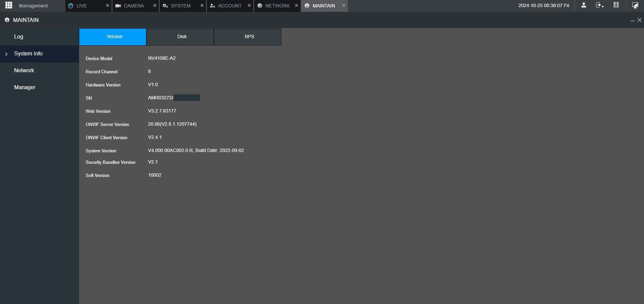Screen dimensions: 644x304
Task: Click the date and time display
Action: click(544, 5)
